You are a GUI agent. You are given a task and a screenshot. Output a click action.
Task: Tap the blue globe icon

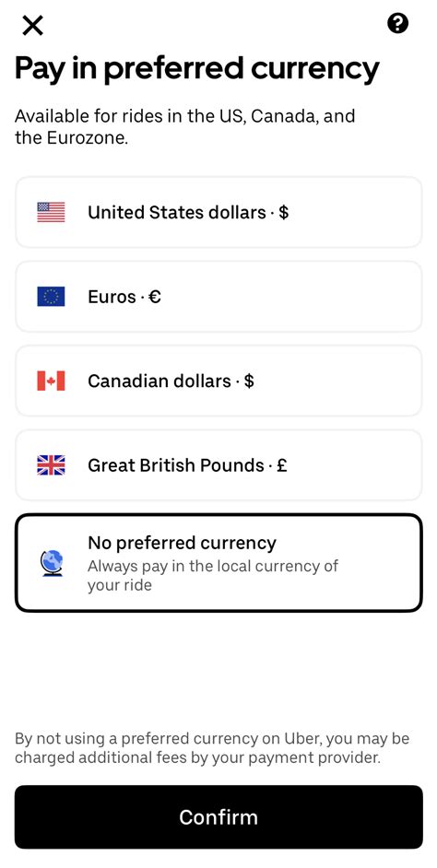coord(52,563)
